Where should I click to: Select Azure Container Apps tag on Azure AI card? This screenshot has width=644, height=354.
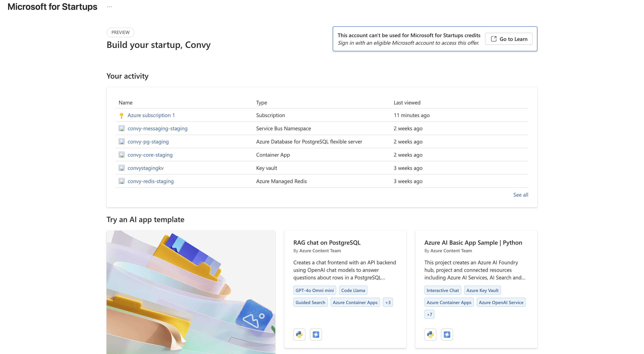449,303
